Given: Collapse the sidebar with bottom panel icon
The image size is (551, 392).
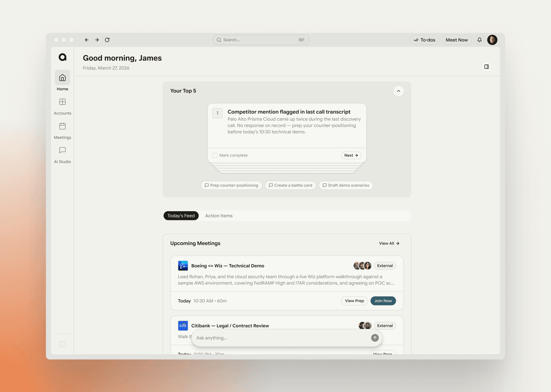Looking at the screenshot, I should [x=62, y=344].
